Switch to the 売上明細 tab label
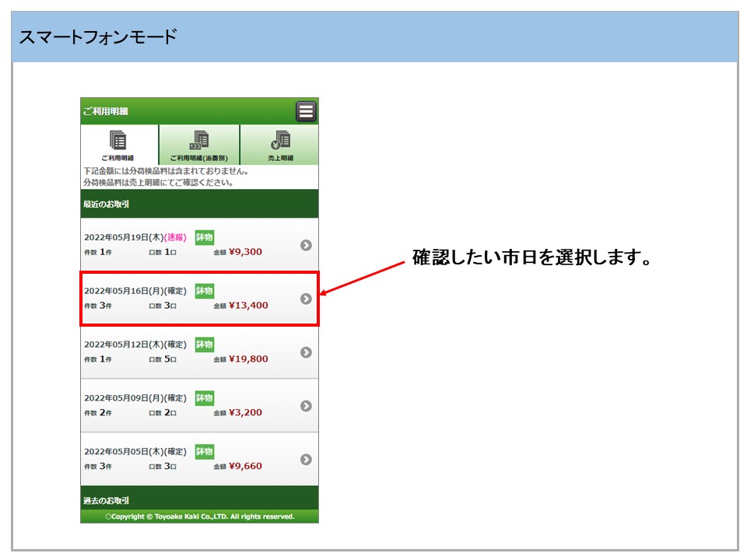The width and height of the screenshot is (747, 560). tap(280, 158)
